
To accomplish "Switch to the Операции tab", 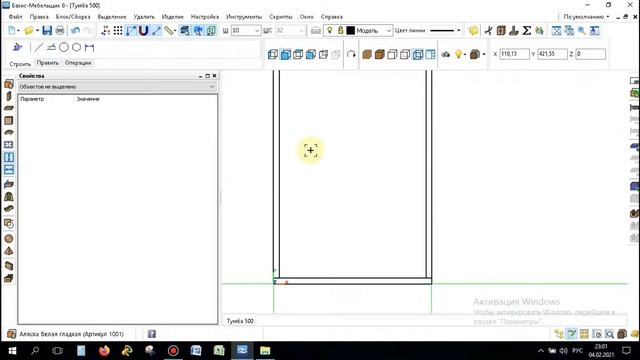I will pyautogui.click(x=78, y=63).
